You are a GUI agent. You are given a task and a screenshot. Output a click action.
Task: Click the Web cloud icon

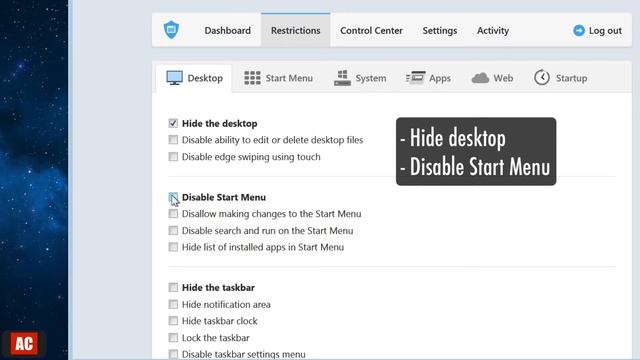tap(480, 78)
